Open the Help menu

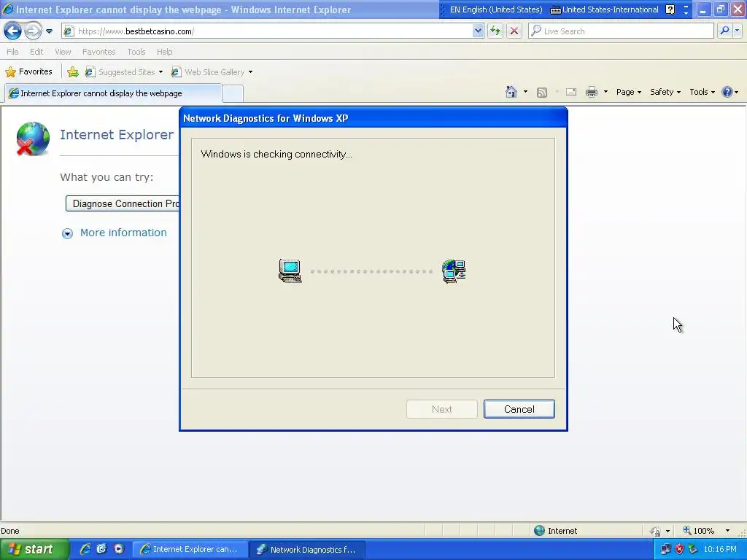click(164, 52)
